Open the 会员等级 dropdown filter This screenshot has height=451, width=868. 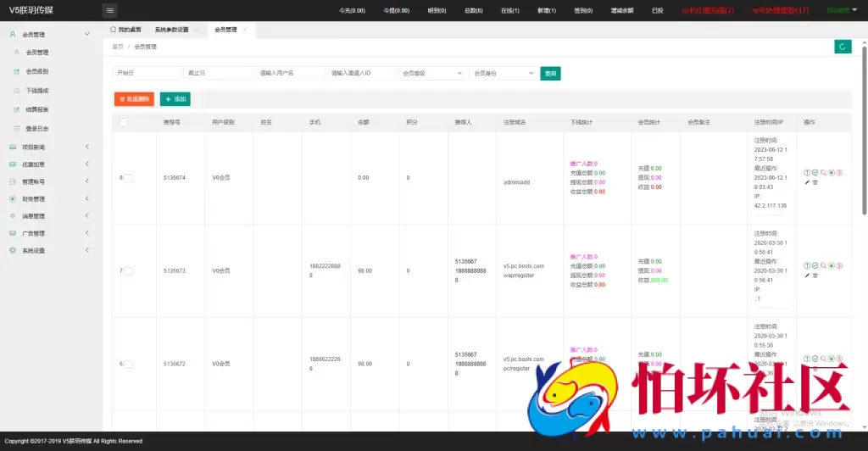432,74
